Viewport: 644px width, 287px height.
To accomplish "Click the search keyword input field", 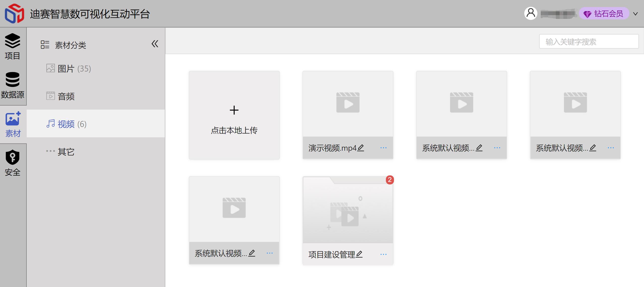I will click(x=589, y=41).
